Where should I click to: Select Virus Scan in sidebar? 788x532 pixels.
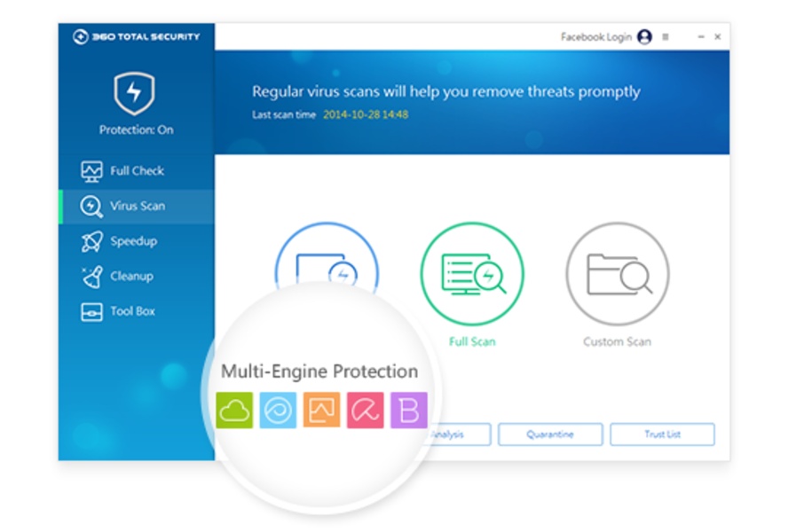coord(136,207)
